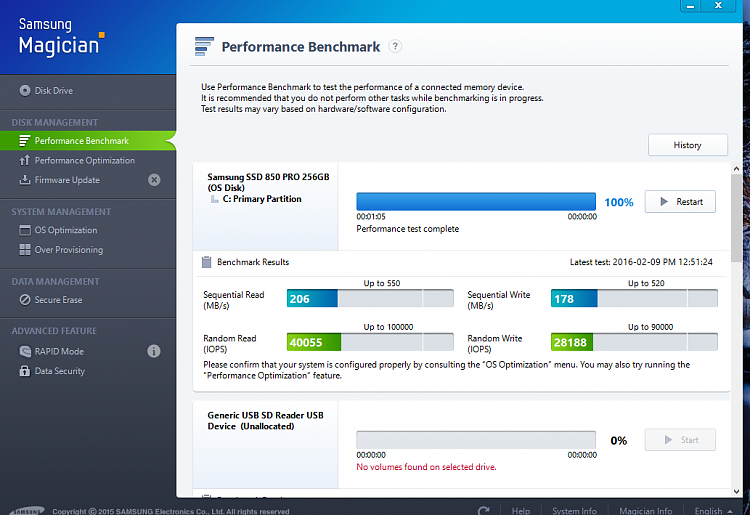Click the Samsung Magician logo
The image size is (750, 515).
coord(61,36)
